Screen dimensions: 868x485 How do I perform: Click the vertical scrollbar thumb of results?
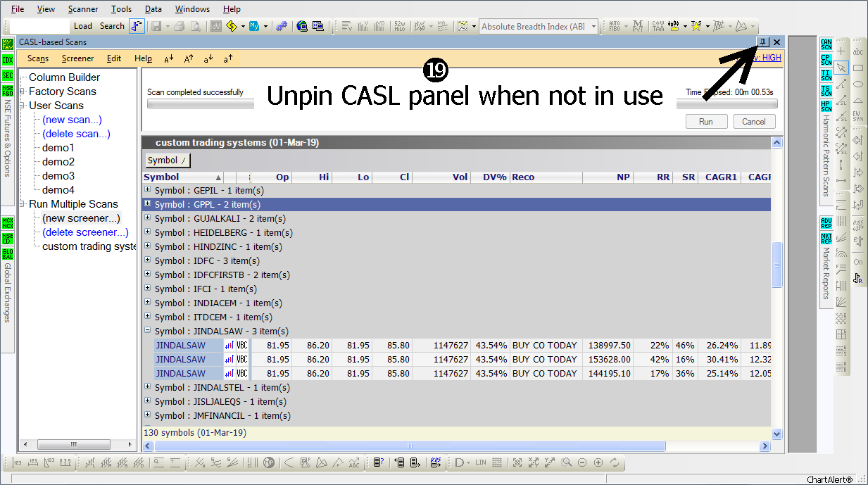[777, 265]
